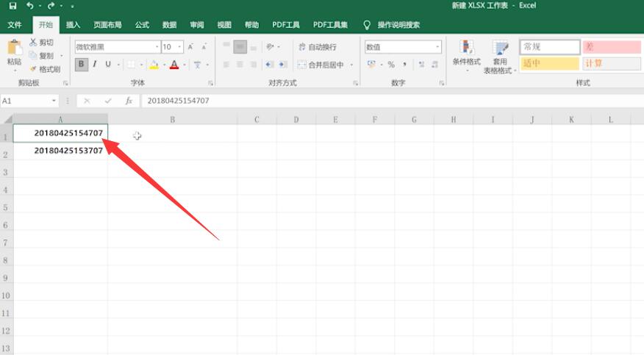Click the Comma Style icon

coord(404,65)
